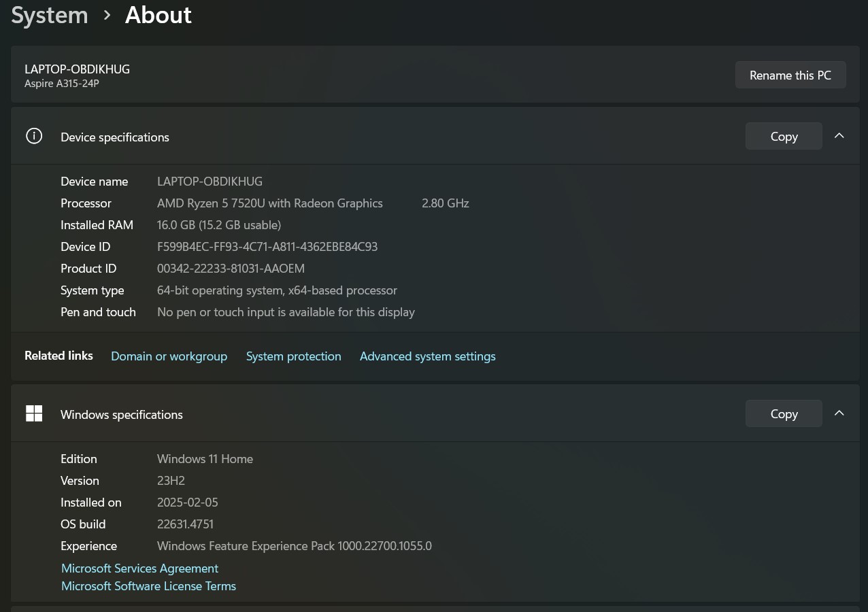Collapse the Device specifications section
The width and height of the screenshot is (868, 612).
coord(839,136)
